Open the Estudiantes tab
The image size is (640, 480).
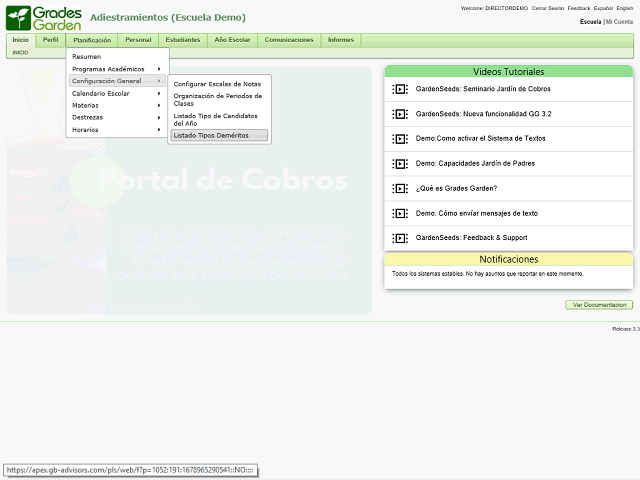tap(181, 40)
